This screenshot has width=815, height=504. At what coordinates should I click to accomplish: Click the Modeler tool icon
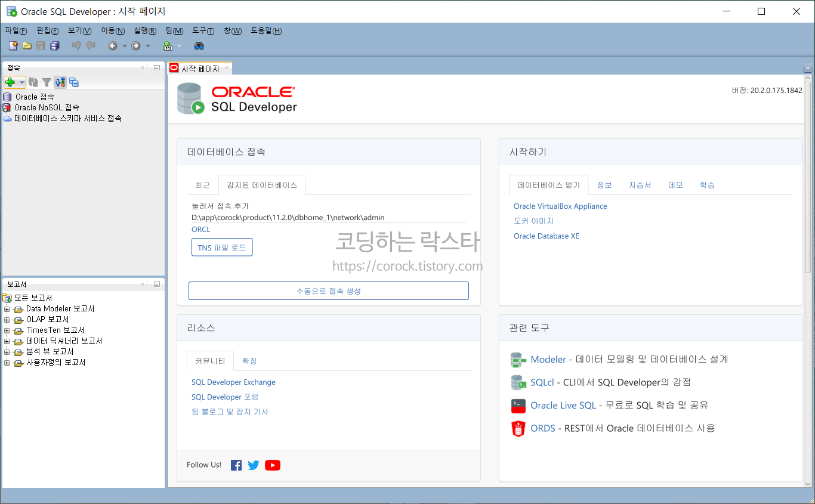(x=518, y=360)
